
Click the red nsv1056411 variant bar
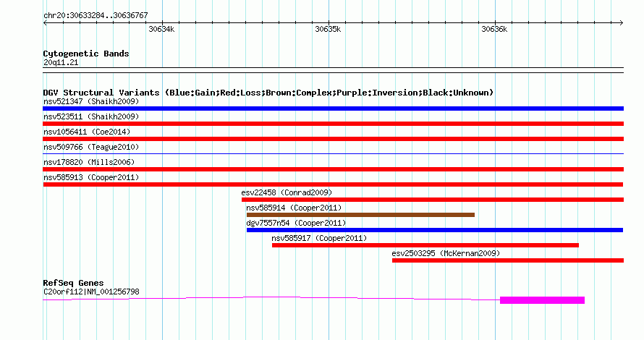pos(333,139)
